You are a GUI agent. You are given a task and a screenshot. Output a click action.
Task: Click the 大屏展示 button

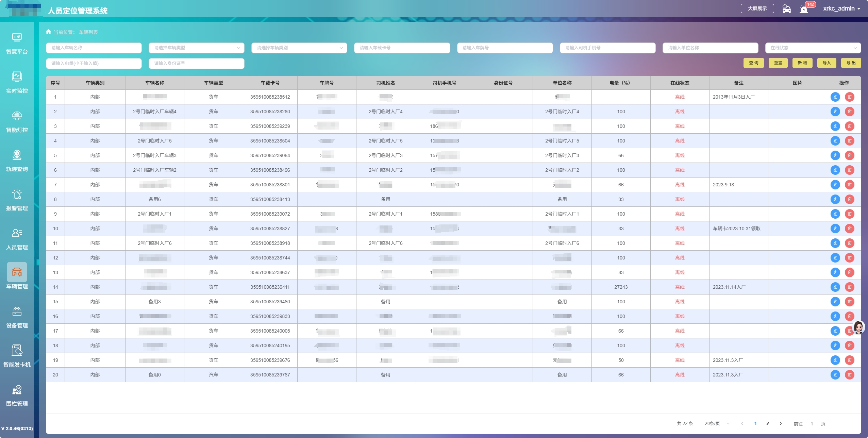(757, 9)
